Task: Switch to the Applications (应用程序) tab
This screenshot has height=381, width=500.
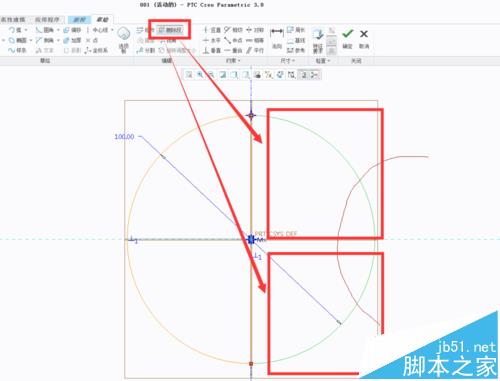Action: 47,20
